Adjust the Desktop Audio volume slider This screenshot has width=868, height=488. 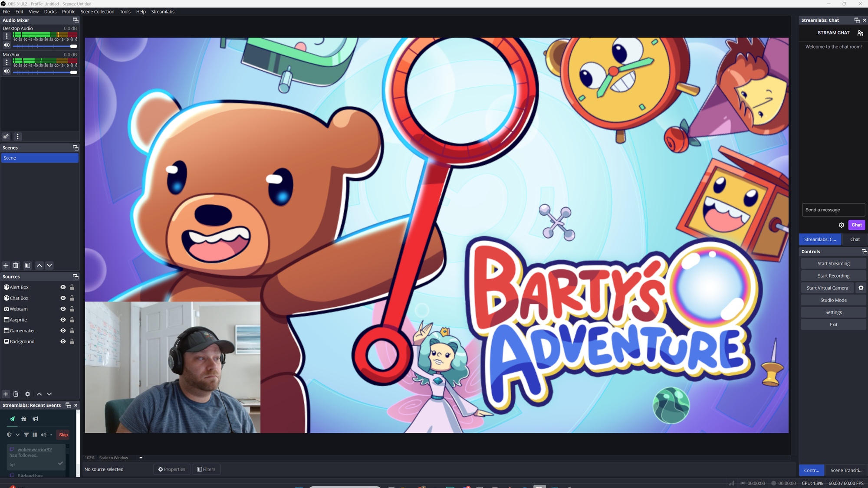pos(45,46)
